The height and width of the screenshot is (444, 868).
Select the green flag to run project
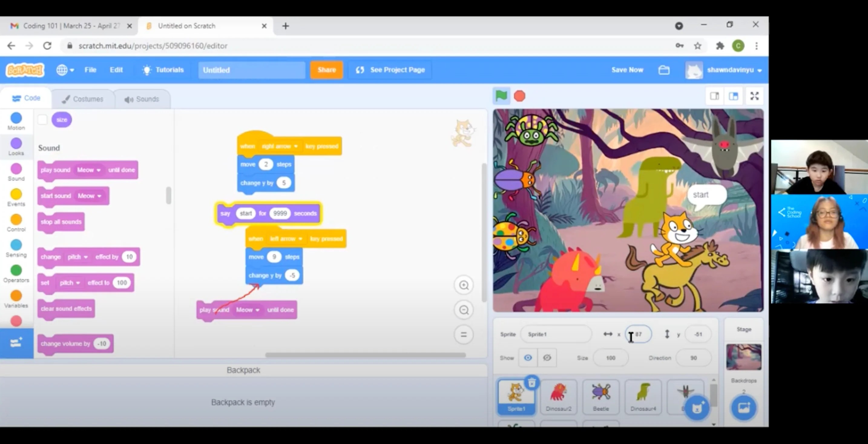502,96
